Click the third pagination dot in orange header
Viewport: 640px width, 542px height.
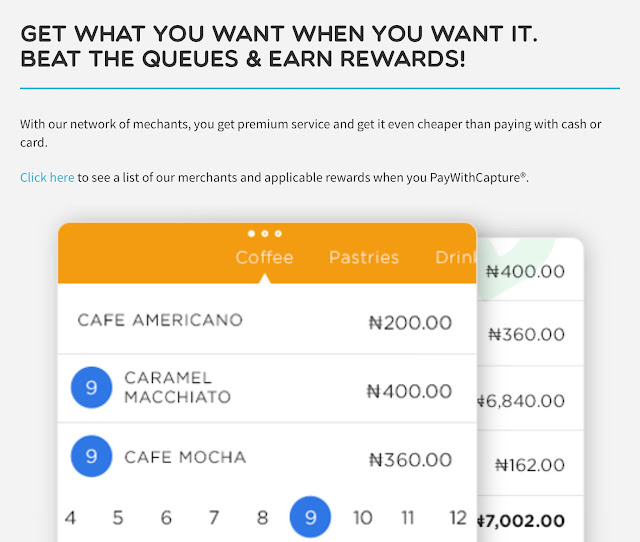point(278,233)
